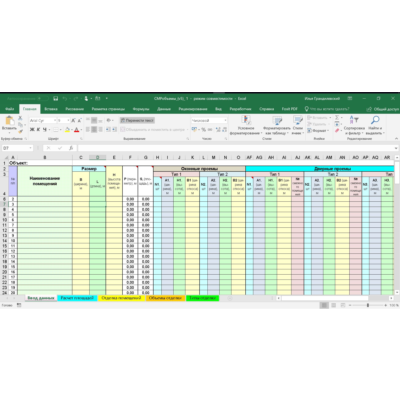Viewport: 400px width, 400px height.
Task: Click the Формат cells button
Action: [317, 130]
